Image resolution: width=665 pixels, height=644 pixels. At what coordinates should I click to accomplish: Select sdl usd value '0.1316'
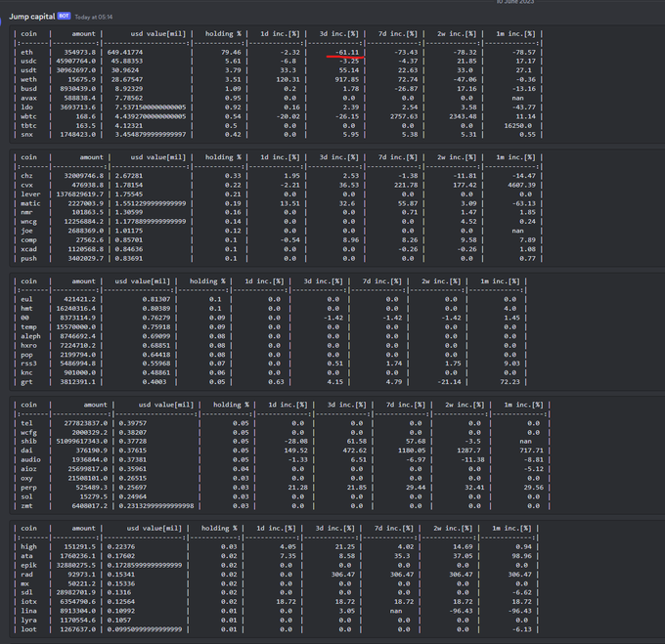(119, 593)
